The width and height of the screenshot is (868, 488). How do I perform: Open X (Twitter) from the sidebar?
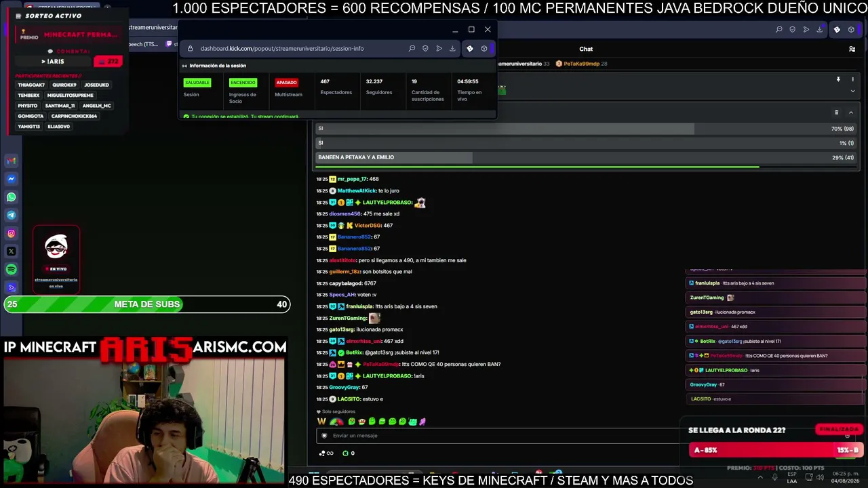click(x=11, y=251)
